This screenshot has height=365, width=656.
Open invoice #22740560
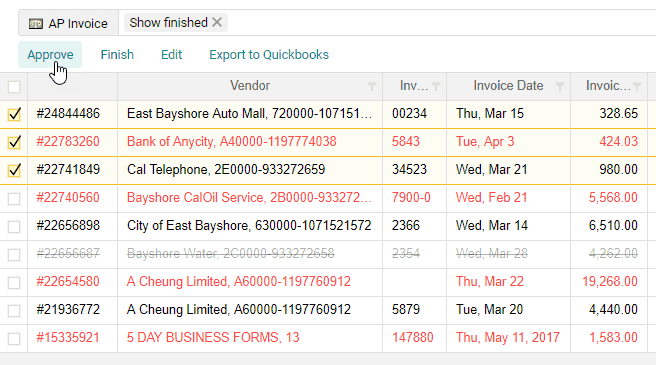click(x=68, y=198)
